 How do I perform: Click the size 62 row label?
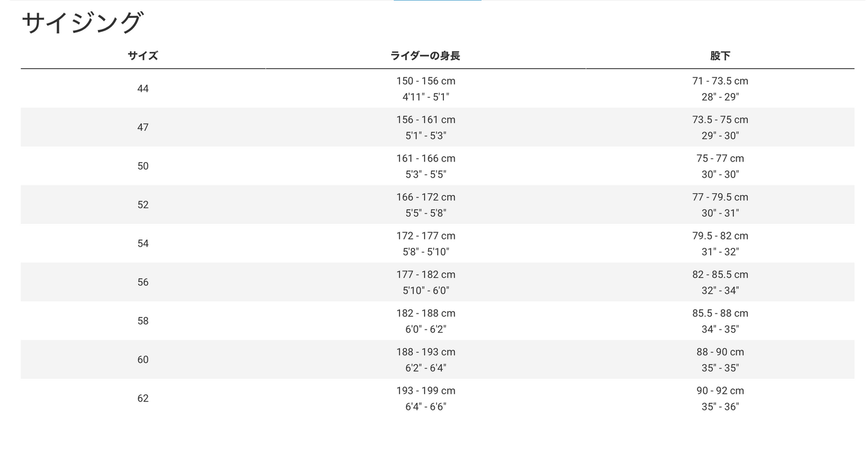pos(143,399)
